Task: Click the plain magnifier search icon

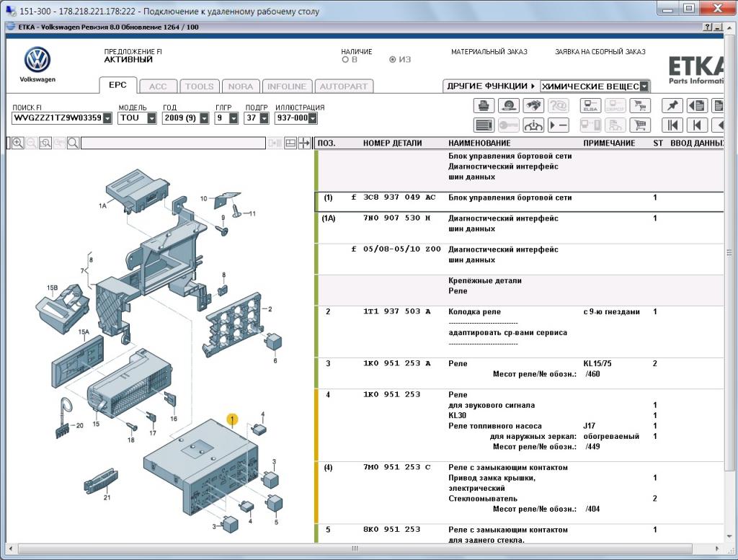Action: click(x=73, y=143)
